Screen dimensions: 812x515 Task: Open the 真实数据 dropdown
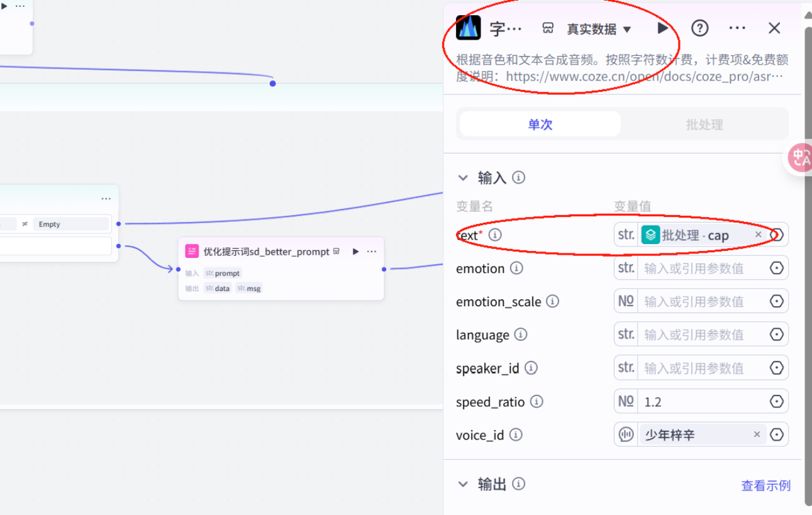coord(596,28)
